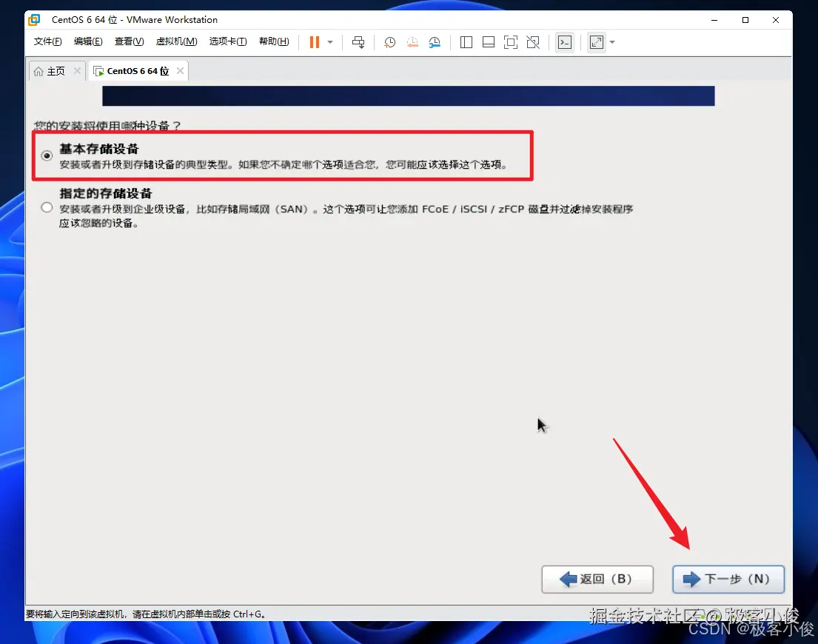Close the 主页 tab
The height and width of the screenshot is (644, 818).
(77, 70)
